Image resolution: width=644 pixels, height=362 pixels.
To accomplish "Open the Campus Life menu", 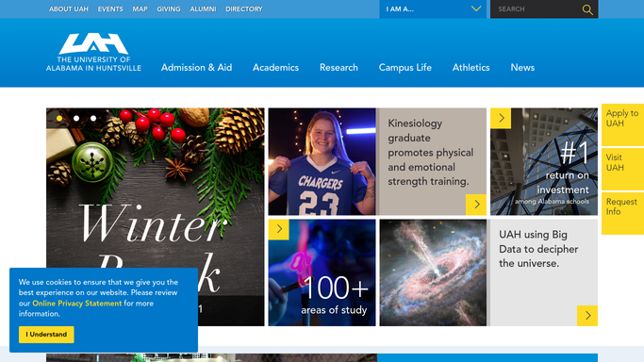I will pos(405,68).
